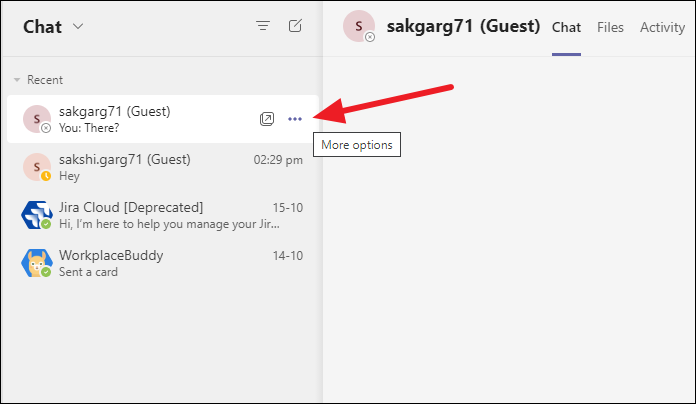
Task: Start a new chat with compose icon
Action: [295, 26]
